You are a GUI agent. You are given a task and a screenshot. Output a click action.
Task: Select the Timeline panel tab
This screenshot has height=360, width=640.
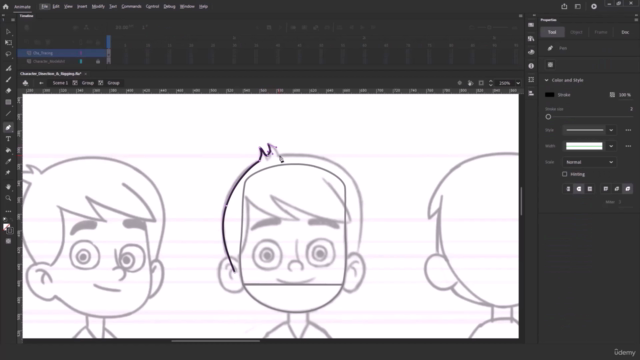(x=27, y=16)
